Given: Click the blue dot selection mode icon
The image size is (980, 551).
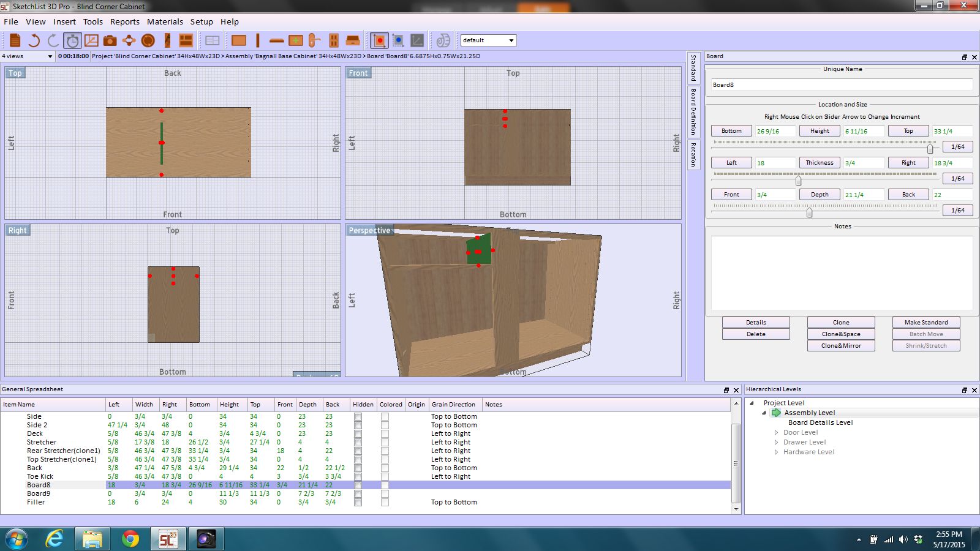Looking at the screenshot, I should (398, 40).
